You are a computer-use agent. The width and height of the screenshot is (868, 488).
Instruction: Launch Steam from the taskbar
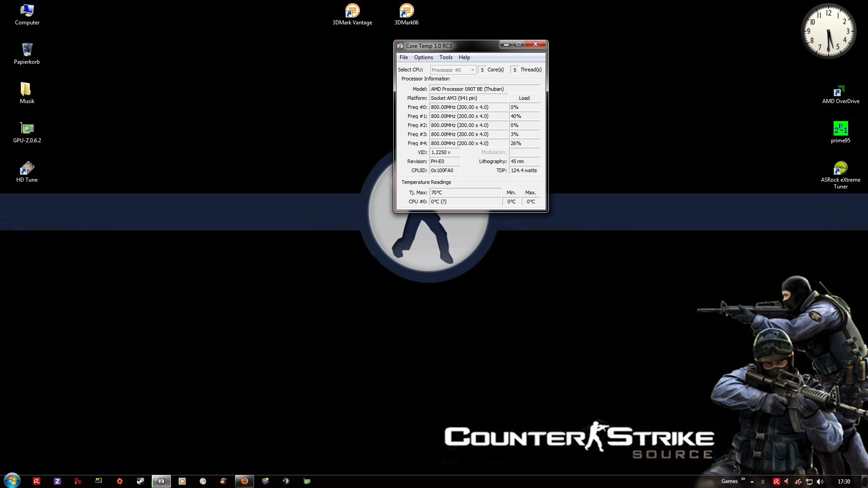pyautogui.click(x=141, y=481)
